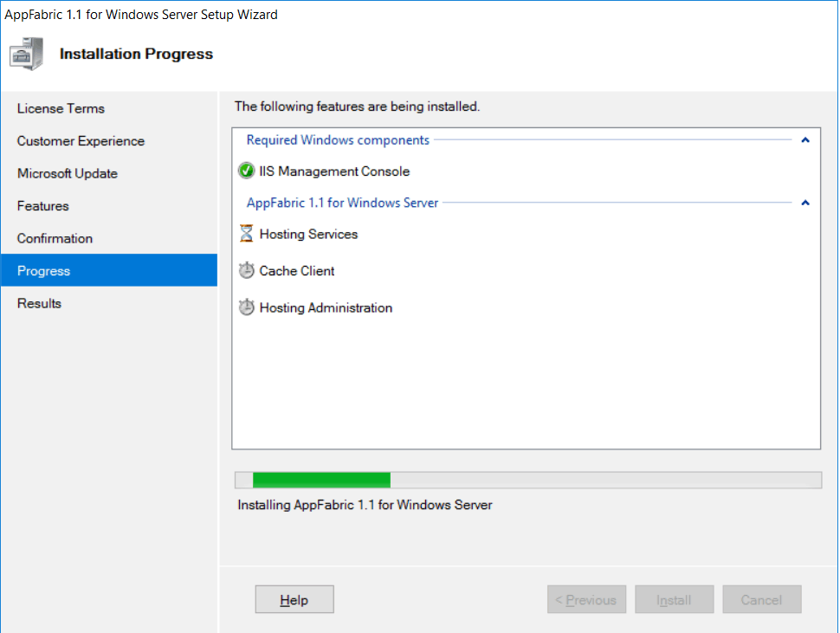The width and height of the screenshot is (840, 633).
Task: Click the pending clock icon beside Hosting Administration
Action: click(246, 307)
